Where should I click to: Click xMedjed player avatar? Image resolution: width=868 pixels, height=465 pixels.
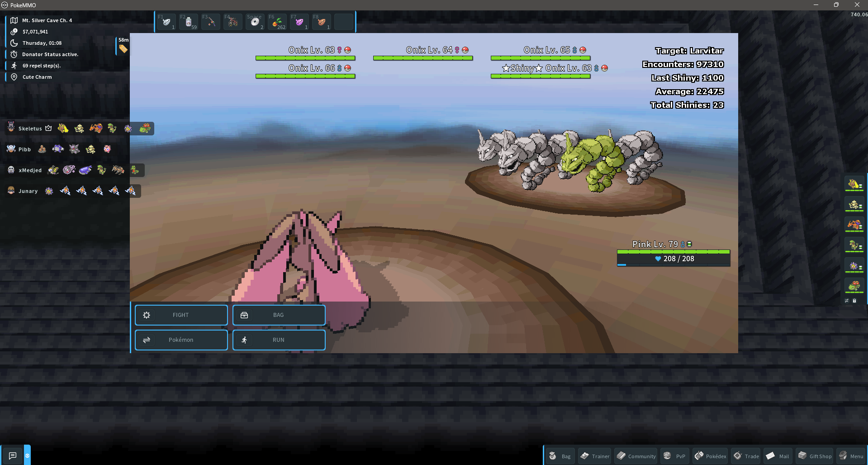tap(11, 170)
